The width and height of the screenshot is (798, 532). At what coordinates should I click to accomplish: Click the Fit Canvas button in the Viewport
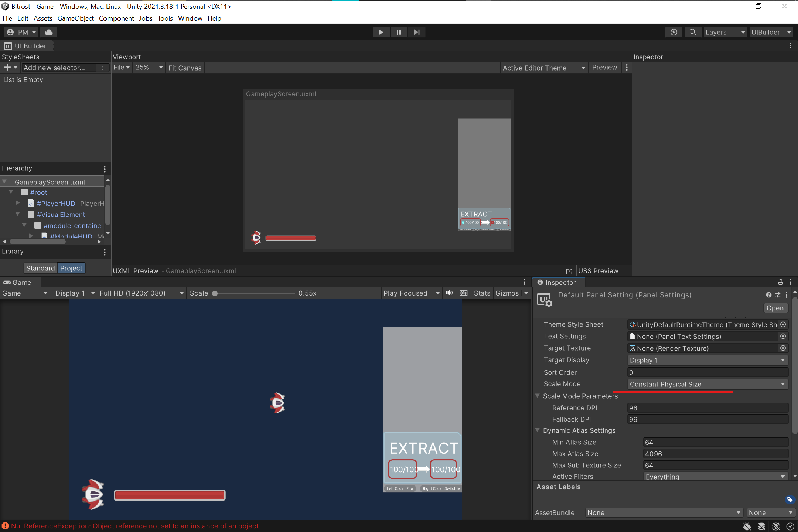[185, 68]
